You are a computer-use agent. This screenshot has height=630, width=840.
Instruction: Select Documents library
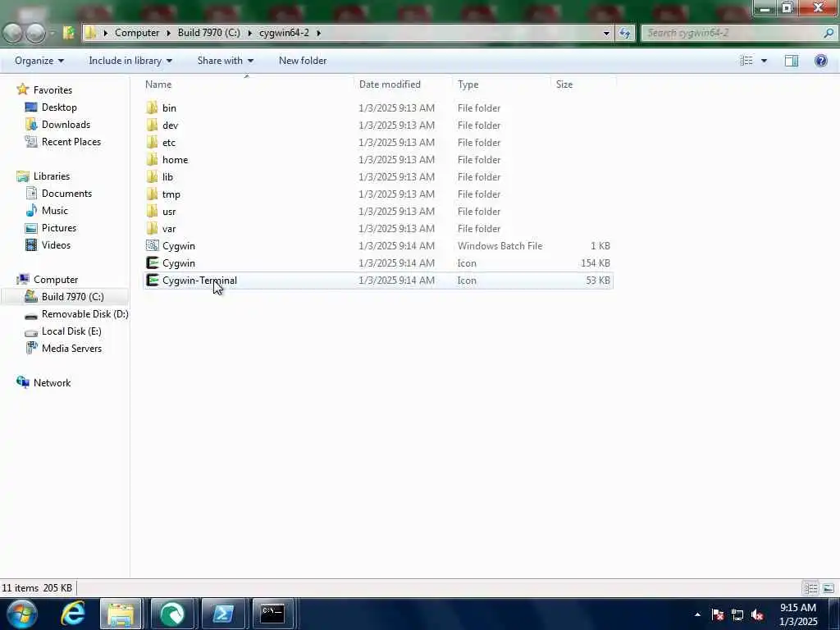click(66, 194)
